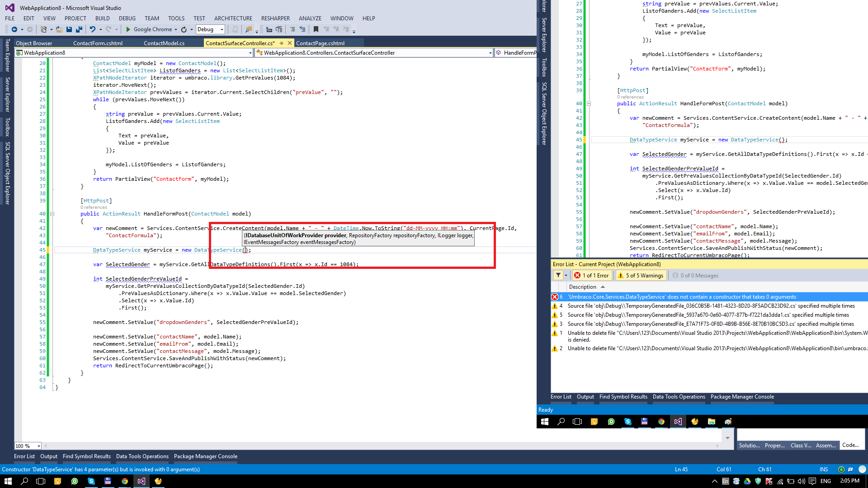Open the Debug configuration combo box
This screenshot has width=868, height=488.
click(210, 29)
